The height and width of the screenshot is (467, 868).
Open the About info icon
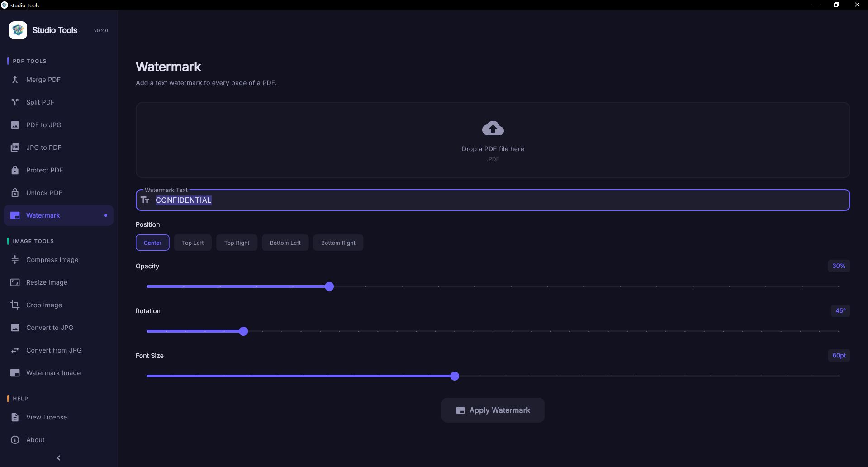tap(15, 440)
